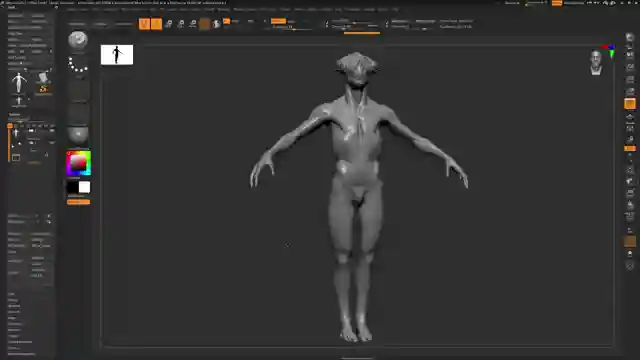Click the head camera-view indicator

(x=596, y=62)
